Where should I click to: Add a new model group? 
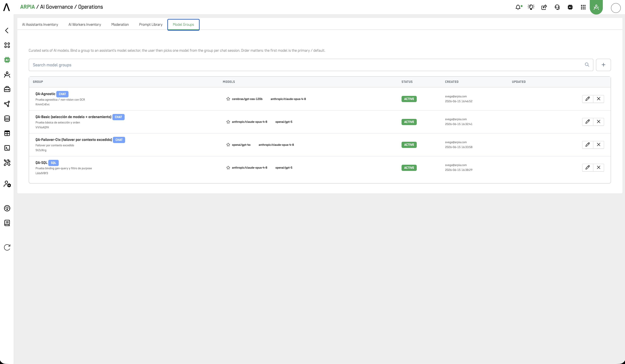[603, 65]
